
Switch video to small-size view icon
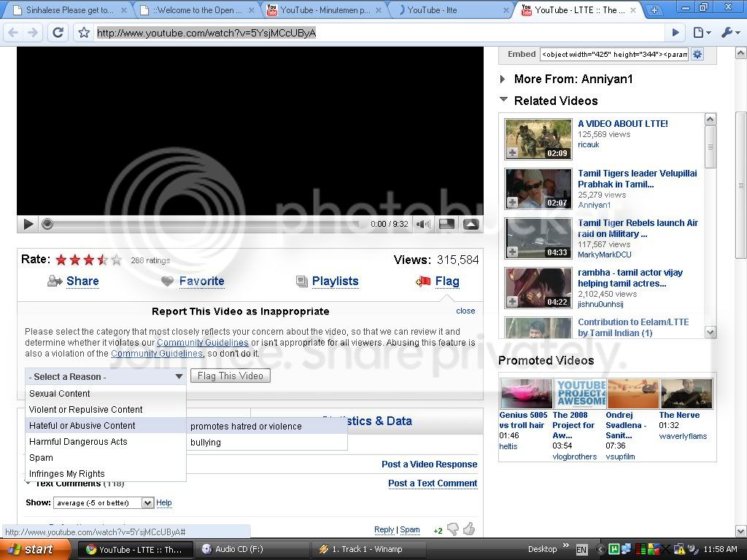(x=446, y=224)
